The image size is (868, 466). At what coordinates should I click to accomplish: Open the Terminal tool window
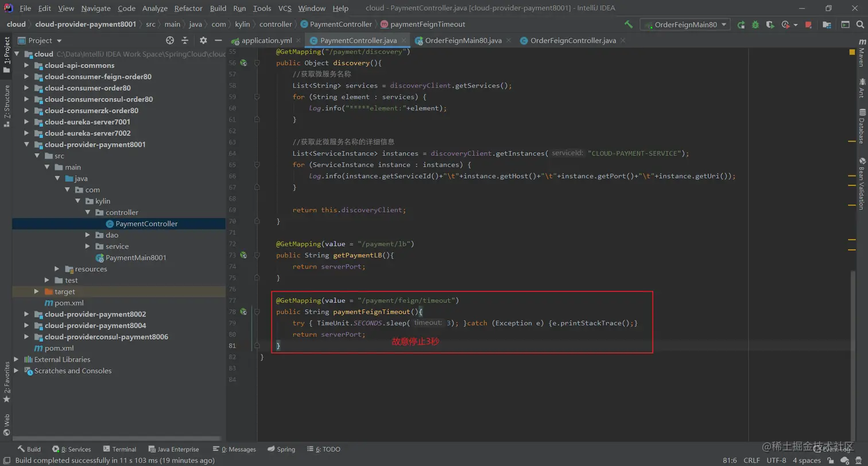coord(119,449)
